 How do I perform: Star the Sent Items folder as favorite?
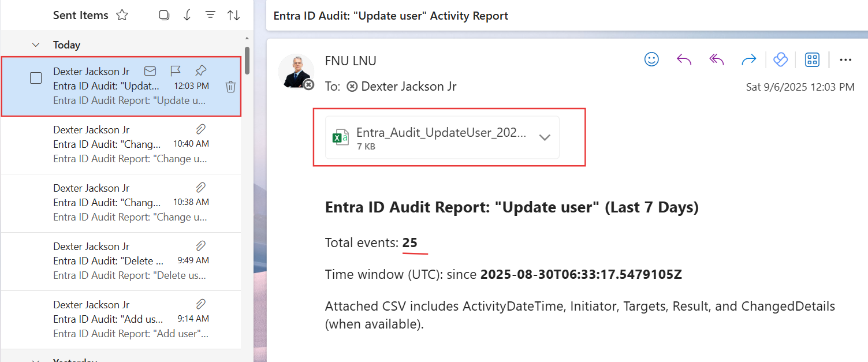[122, 16]
